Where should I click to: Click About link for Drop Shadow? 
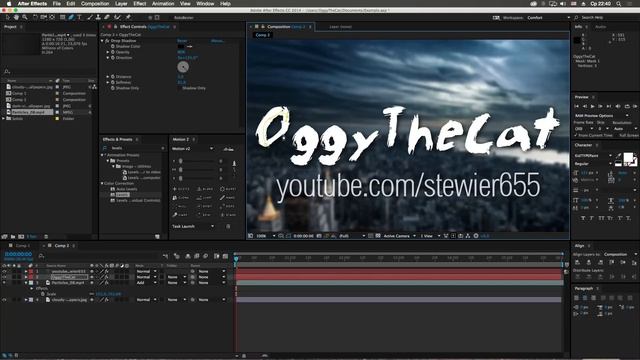[x=218, y=41]
